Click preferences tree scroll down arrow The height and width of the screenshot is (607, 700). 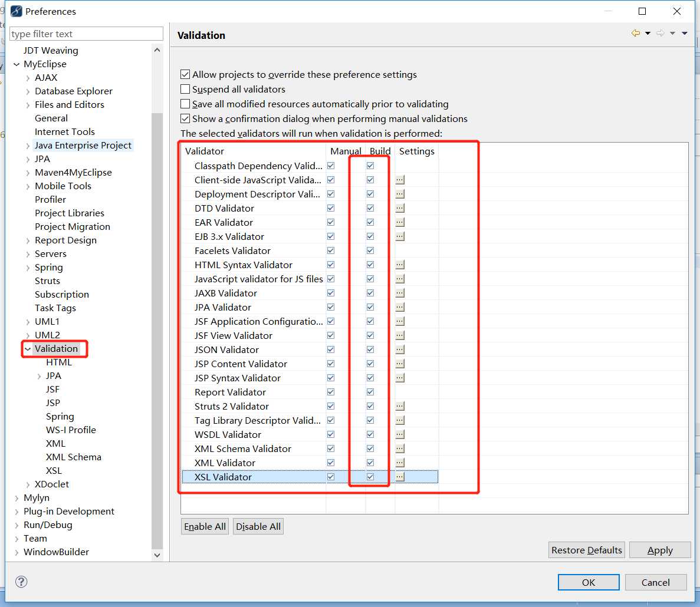pos(157,555)
